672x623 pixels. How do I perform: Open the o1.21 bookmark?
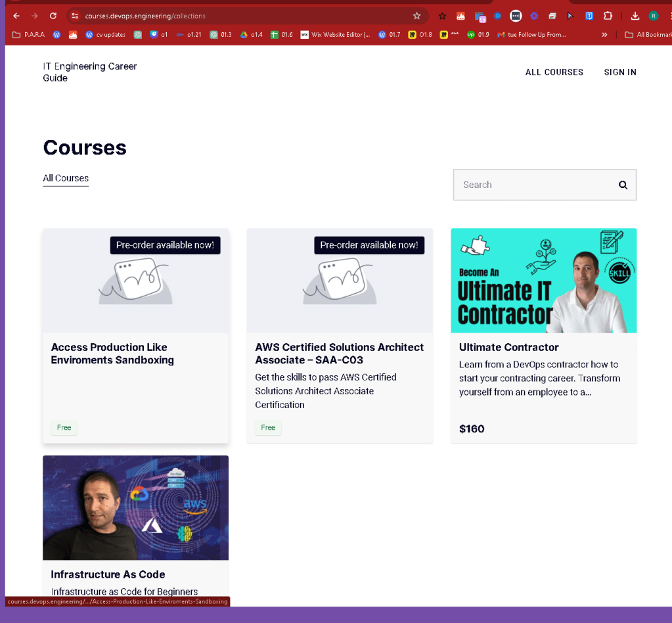(x=189, y=35)
